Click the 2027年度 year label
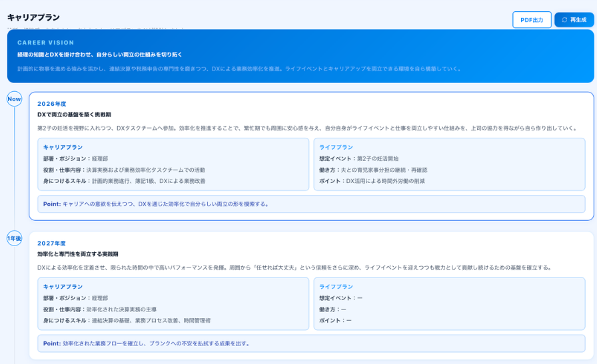 click(x=52, y=244)
